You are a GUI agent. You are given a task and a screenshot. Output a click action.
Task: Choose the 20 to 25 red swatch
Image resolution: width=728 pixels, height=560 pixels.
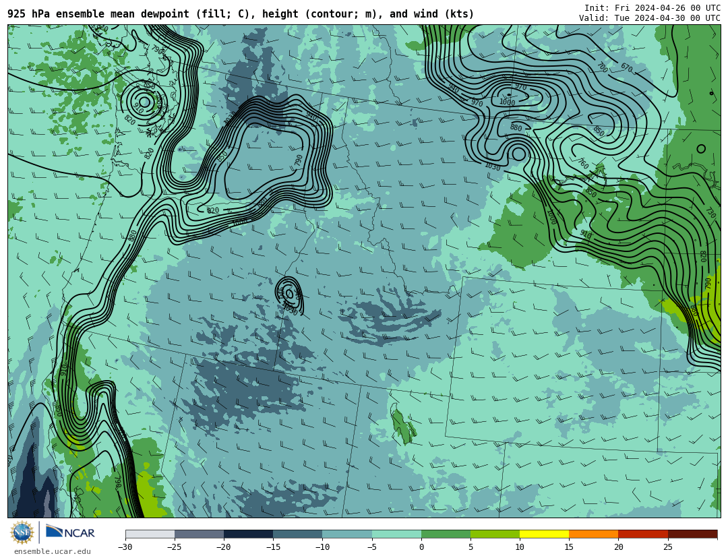[643, 534]
